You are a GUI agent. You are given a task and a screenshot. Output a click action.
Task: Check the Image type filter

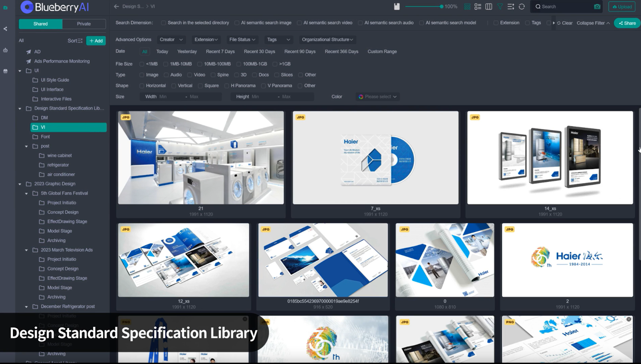pos(142,75)
